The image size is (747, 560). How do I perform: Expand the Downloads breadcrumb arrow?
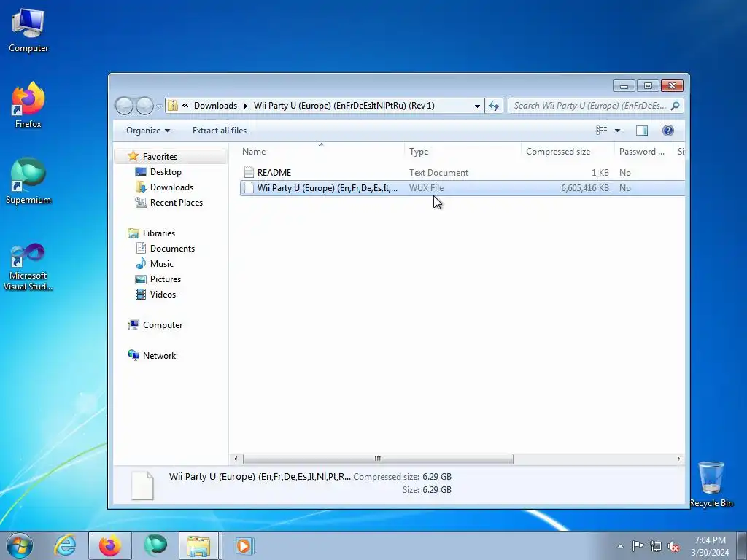pos(245,106)
